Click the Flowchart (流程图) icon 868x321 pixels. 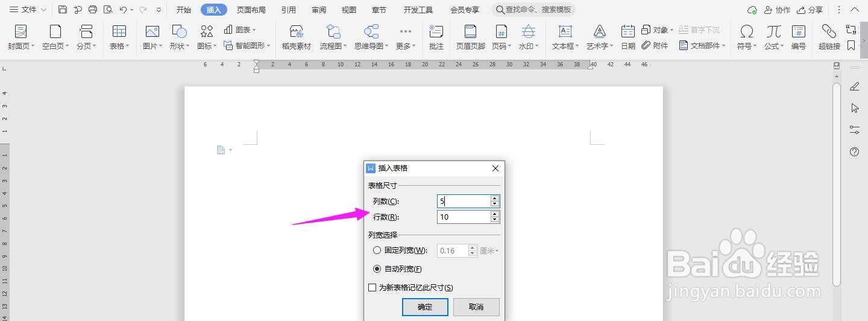click(x=333, y=31)
